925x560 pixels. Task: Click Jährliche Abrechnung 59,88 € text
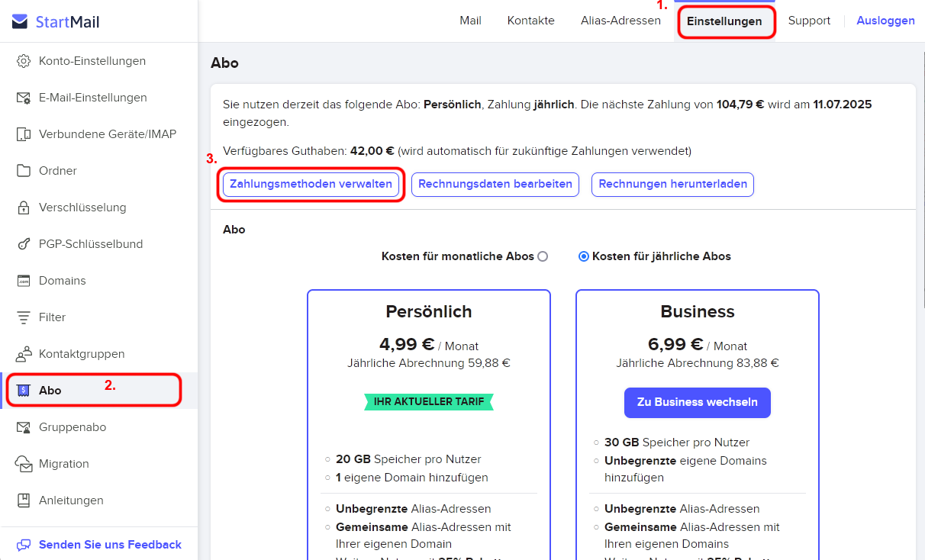tap(429, 363)
